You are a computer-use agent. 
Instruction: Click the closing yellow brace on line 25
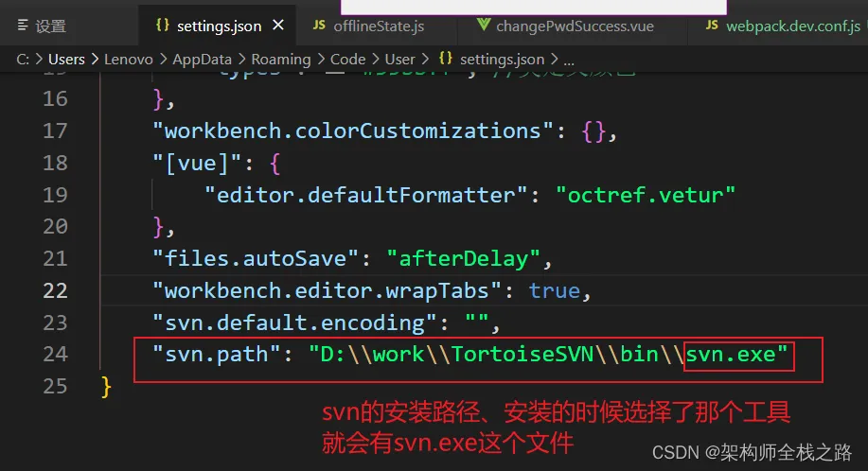point(106,387)
